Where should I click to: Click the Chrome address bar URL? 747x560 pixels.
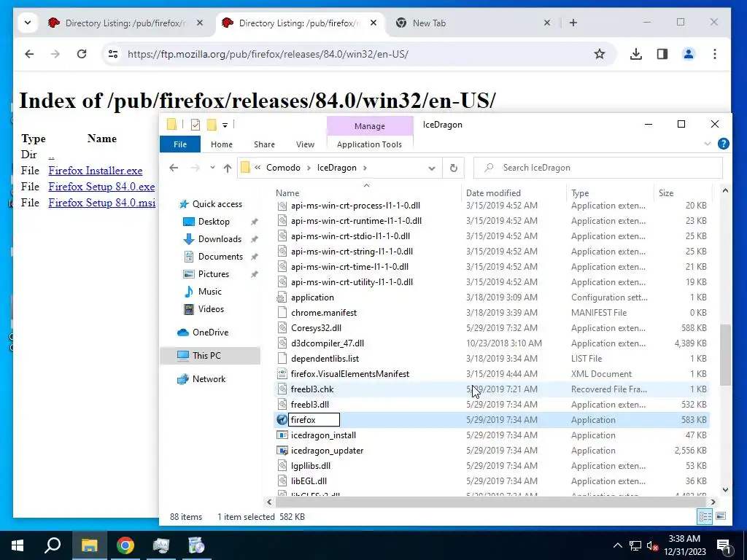click(x=268, y=54)
